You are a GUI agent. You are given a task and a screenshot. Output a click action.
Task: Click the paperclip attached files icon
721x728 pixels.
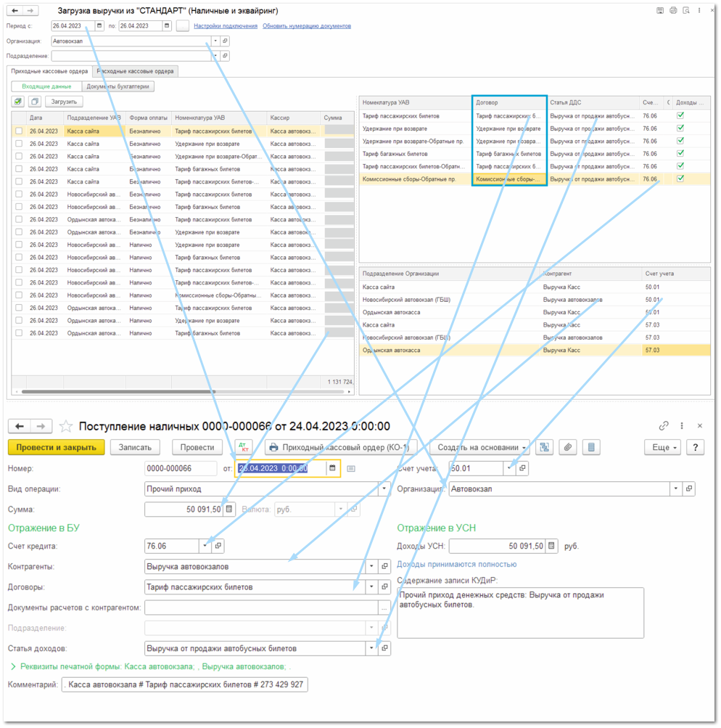[x=568, y=448]
